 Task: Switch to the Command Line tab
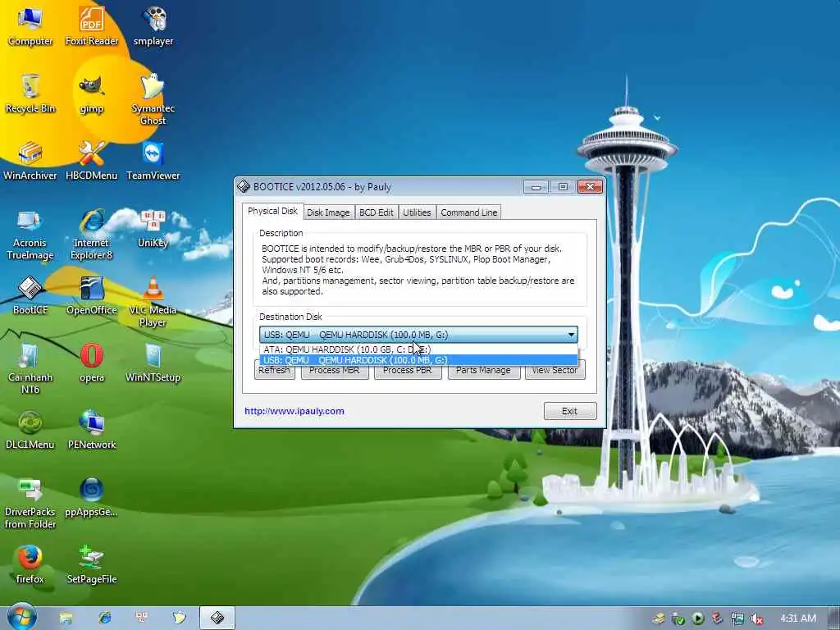click(468, 212)
